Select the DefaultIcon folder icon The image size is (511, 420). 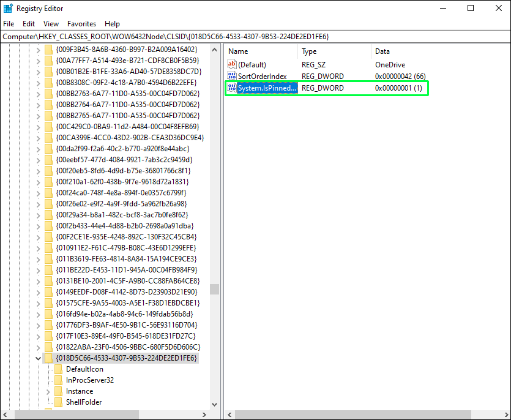pyautogui.click(x=59, y=369)
